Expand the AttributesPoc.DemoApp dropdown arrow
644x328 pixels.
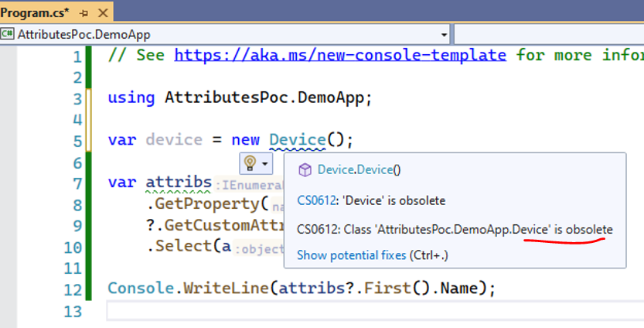point(444,35)
